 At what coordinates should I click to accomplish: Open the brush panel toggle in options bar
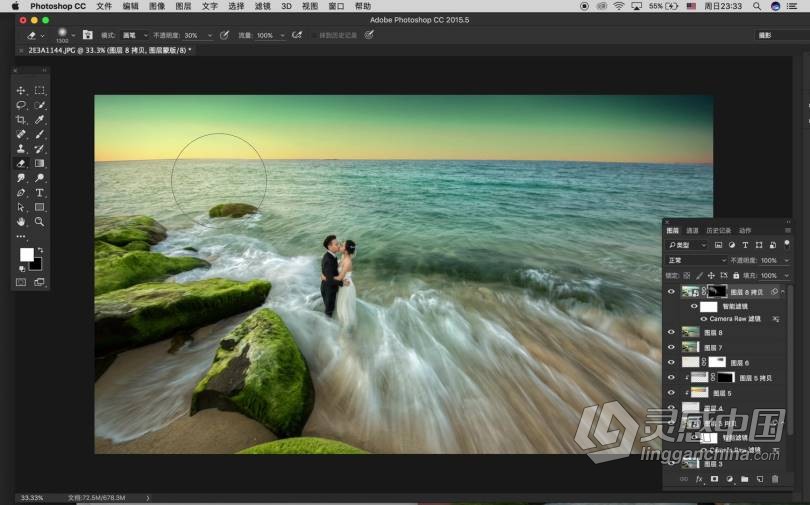88,35
